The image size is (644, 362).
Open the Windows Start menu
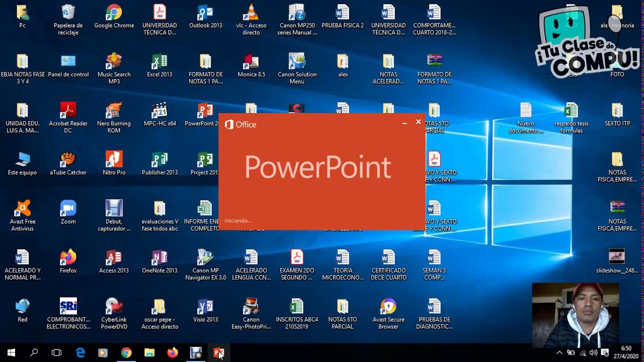click(11, 352)
